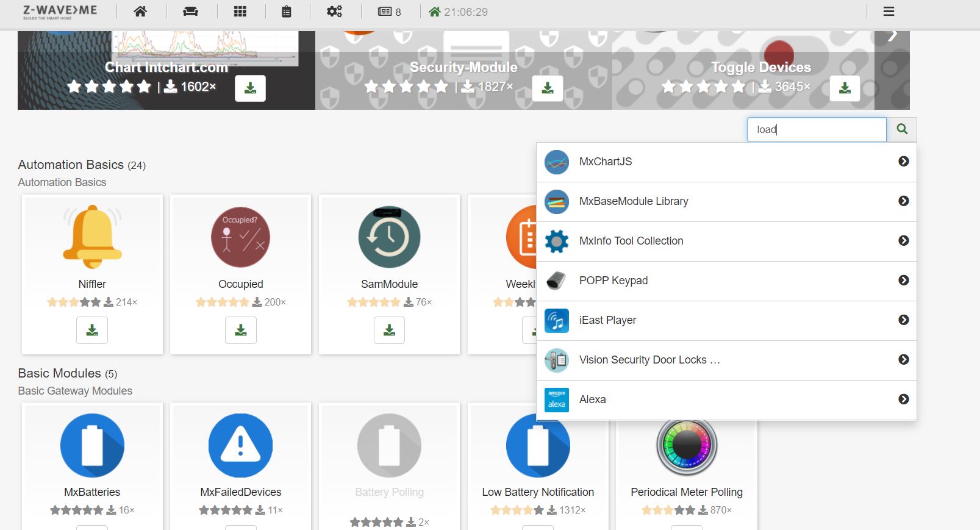Image resolution: width=980 pixels, height=530 pixels.
Task: Click the app search input field
Action: pyautogui.click(x=816, y=129)
